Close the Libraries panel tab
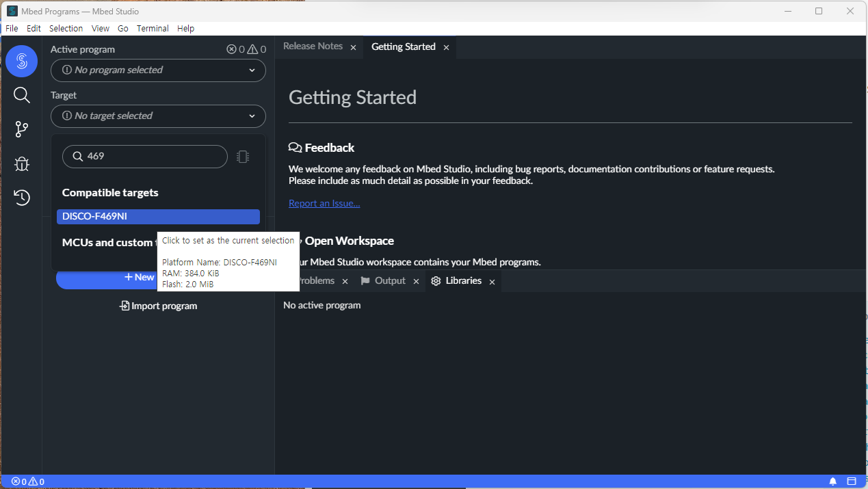 pyautogui.click(x=492, y=282)
